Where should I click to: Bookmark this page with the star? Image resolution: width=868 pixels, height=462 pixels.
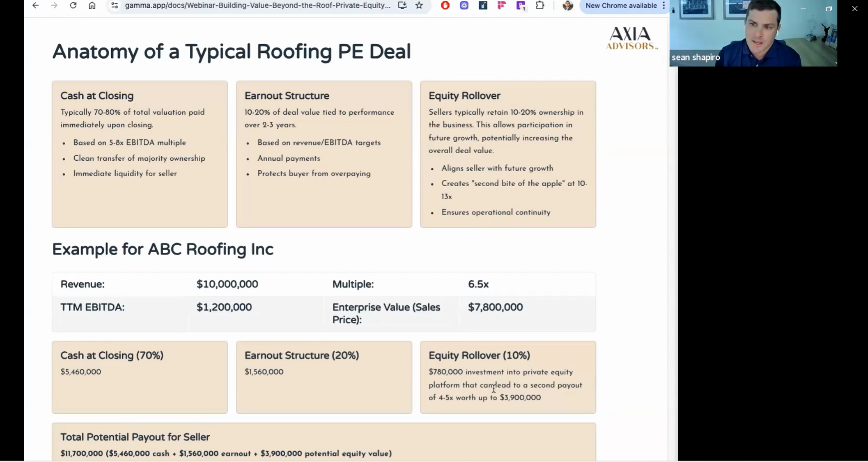tap(420, 5)
